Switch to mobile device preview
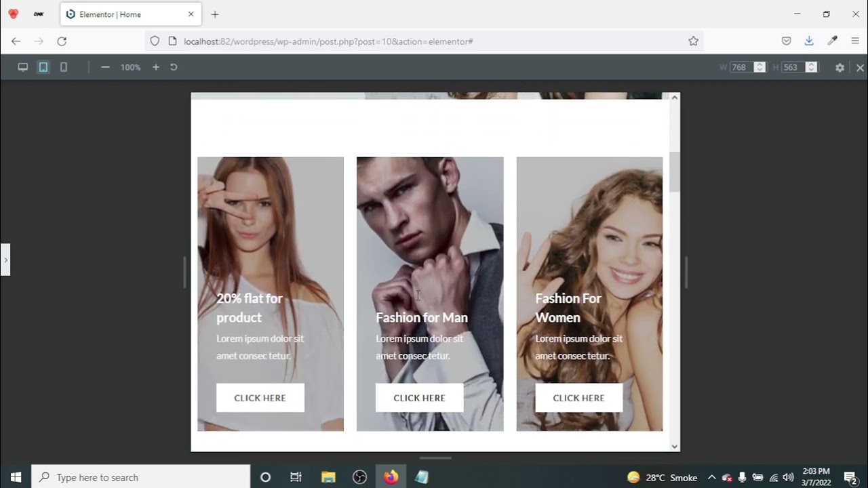This screenshot has height=488, width=868. click(x=64, y=67)
